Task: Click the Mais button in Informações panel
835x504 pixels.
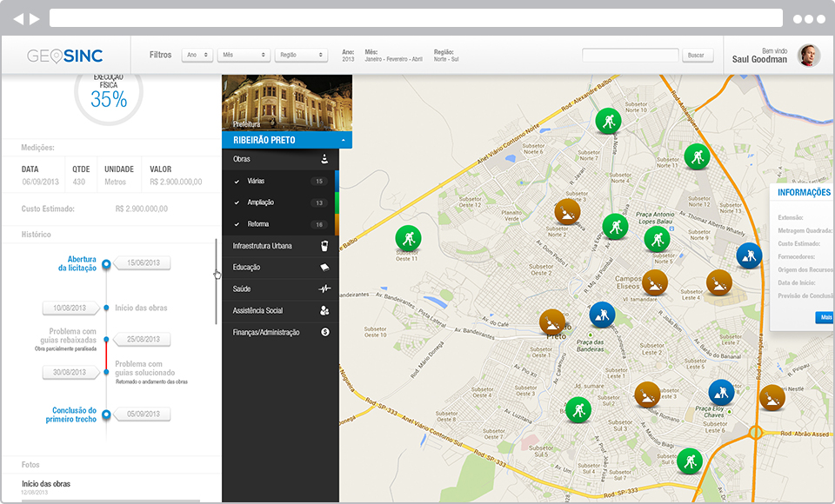Action: pyautogui.click(x=825, y=317)
